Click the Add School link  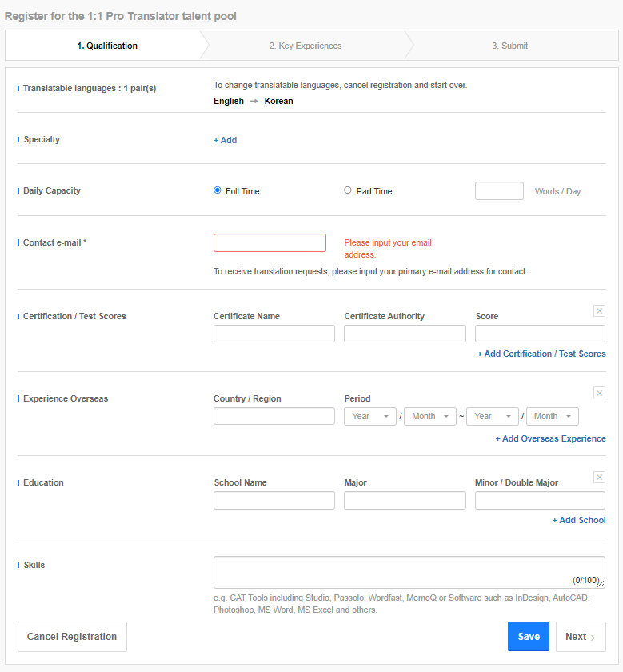[x=579, y=520]
